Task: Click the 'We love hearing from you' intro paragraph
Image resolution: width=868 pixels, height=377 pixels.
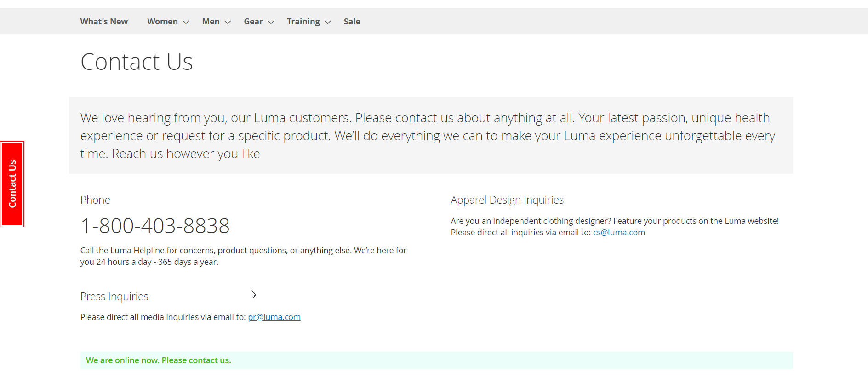Action: point(428,136)
